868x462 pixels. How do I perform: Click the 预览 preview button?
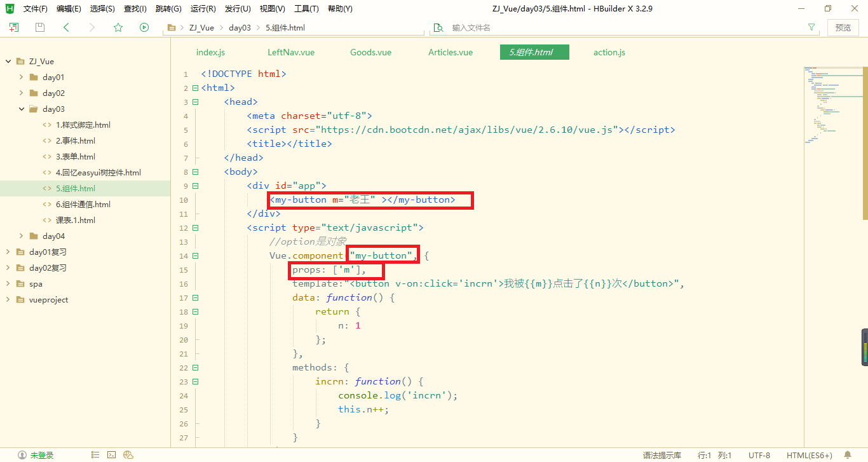(843, 27)
